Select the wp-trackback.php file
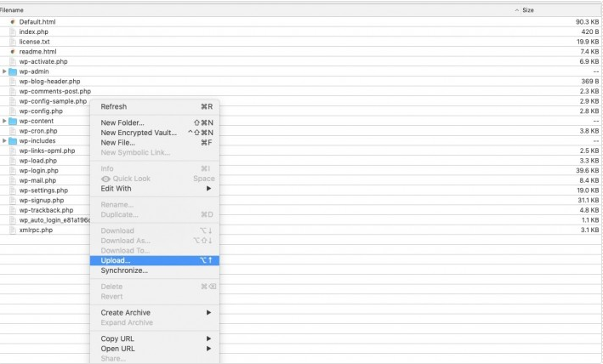The height and width of the screenshot is (364, 603). click(46, 211)
